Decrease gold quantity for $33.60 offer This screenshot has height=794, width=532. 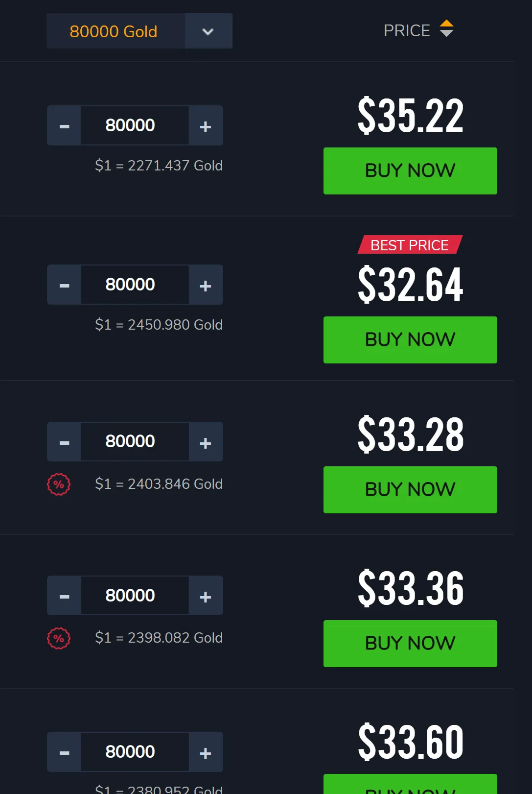pos(64,752)
